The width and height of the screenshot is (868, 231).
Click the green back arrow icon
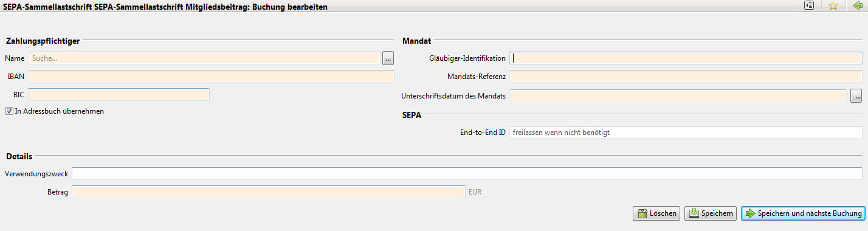click(858, 5)
